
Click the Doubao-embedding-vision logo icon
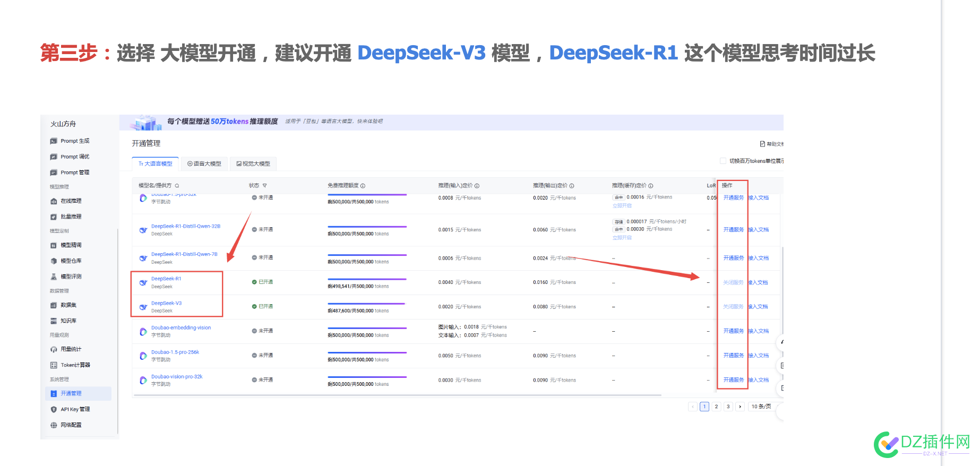tap(143, 332)
